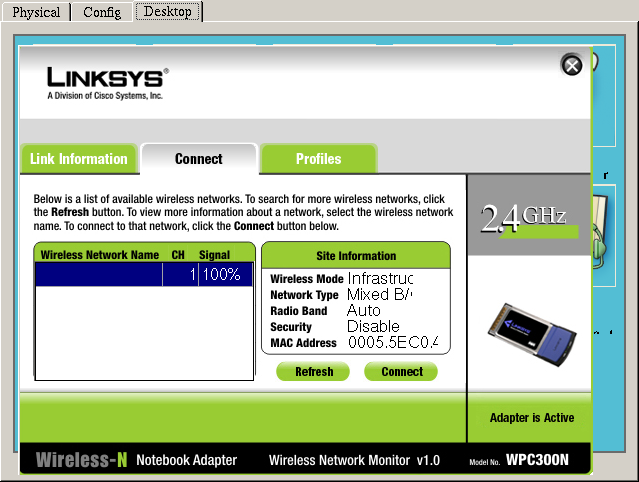639x482 pixels.
Task: Go to the Profiles tab
Action: [318, 159]
